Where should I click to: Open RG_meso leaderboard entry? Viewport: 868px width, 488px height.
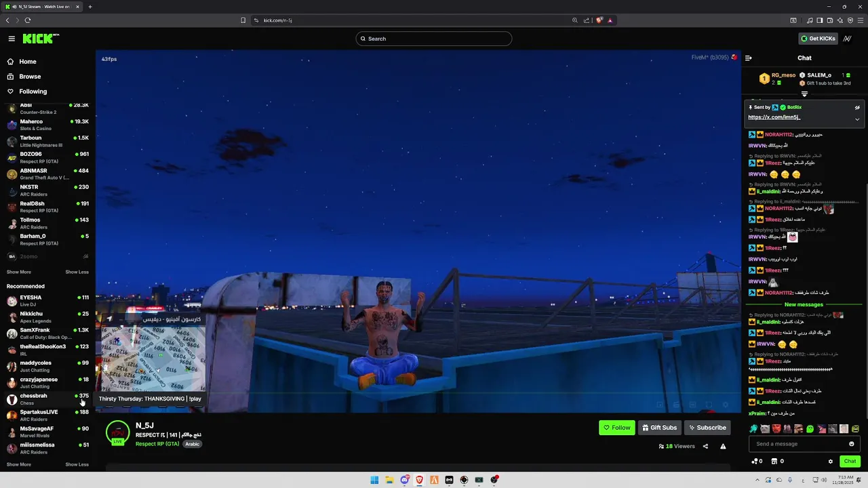778,79
